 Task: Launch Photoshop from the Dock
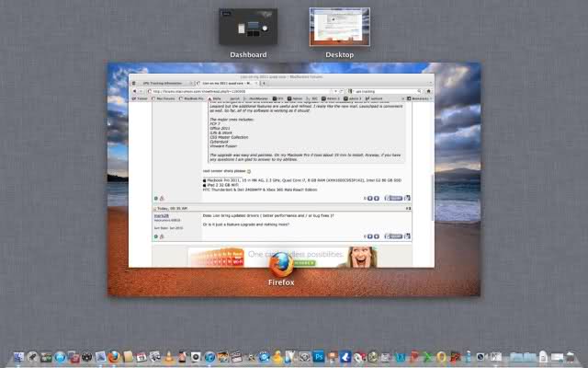tap(319, 357)
